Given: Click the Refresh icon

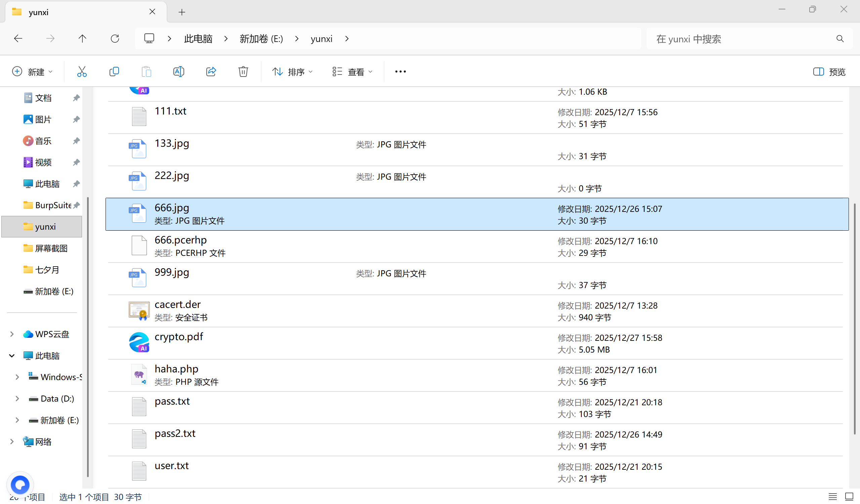Looking at the screenshot, I should [115, 39].
